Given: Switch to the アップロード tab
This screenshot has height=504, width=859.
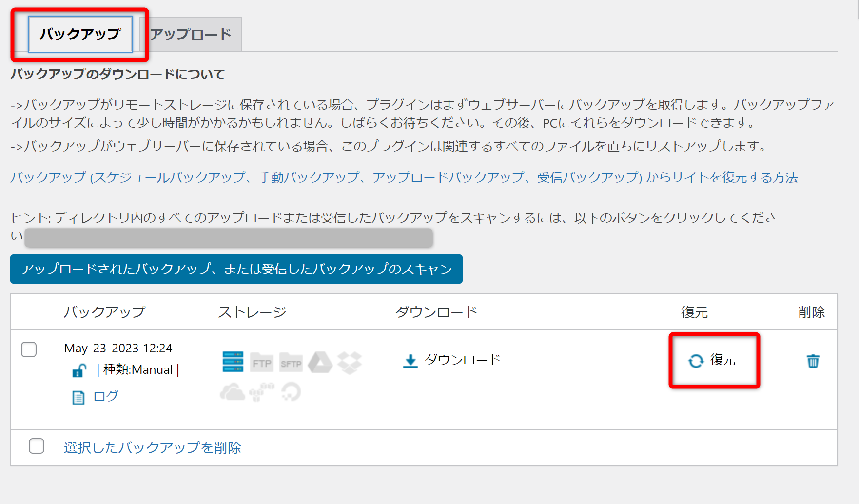Looking at the screenshot, I should tap(191, 34).
